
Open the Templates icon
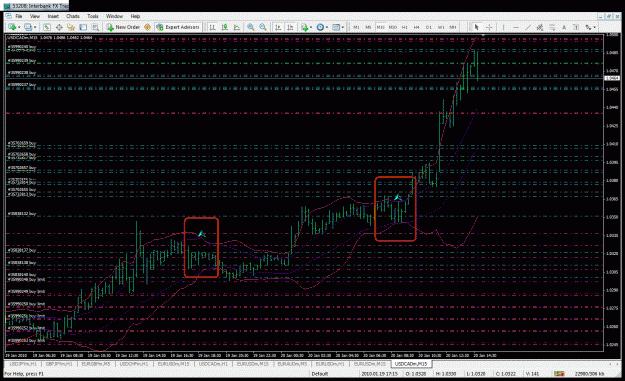tap(336, 27)
